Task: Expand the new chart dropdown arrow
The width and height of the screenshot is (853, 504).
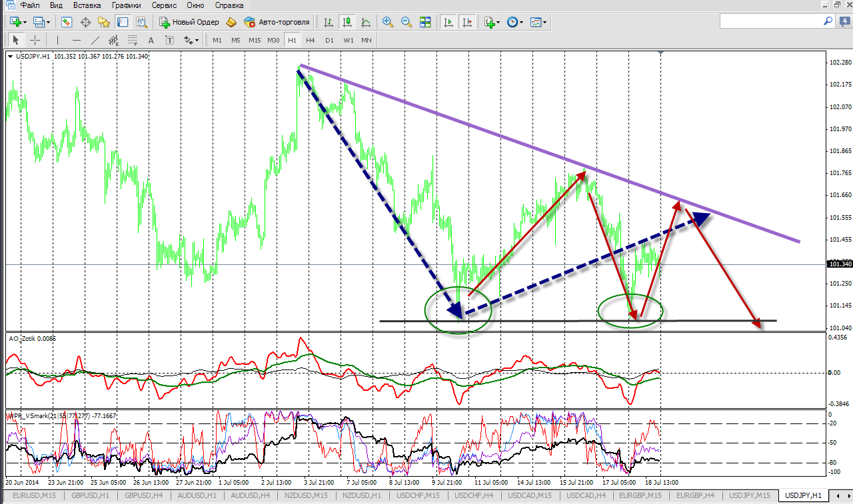Action: tap(25, 22)
